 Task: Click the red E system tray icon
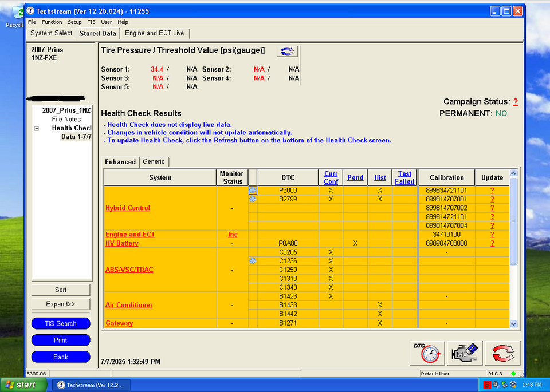coord(486,385)
